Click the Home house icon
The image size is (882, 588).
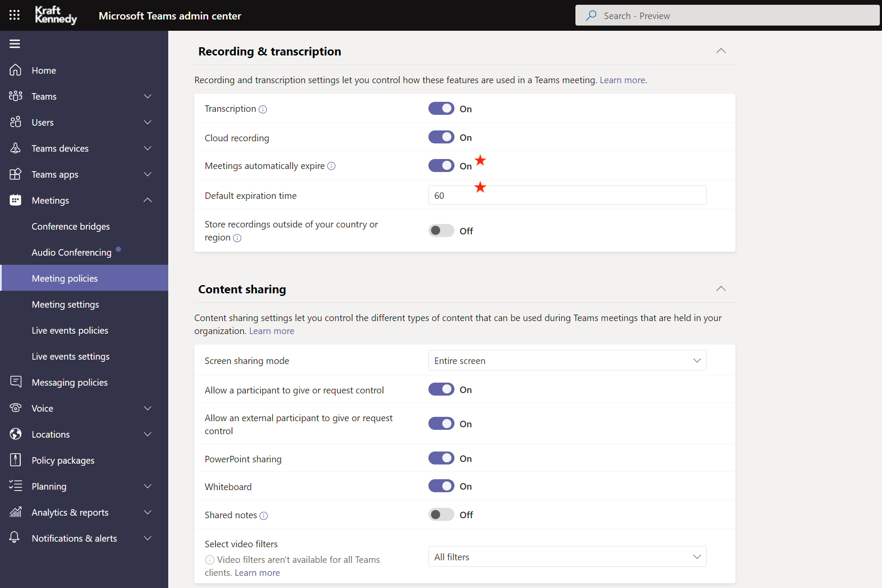click(x=16, y=70)
